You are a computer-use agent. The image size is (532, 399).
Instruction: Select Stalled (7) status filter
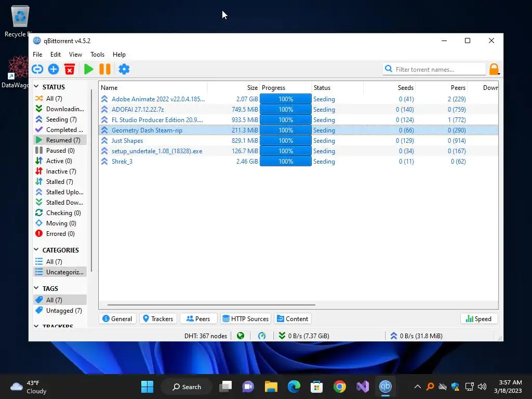click(x=60, y=181)
